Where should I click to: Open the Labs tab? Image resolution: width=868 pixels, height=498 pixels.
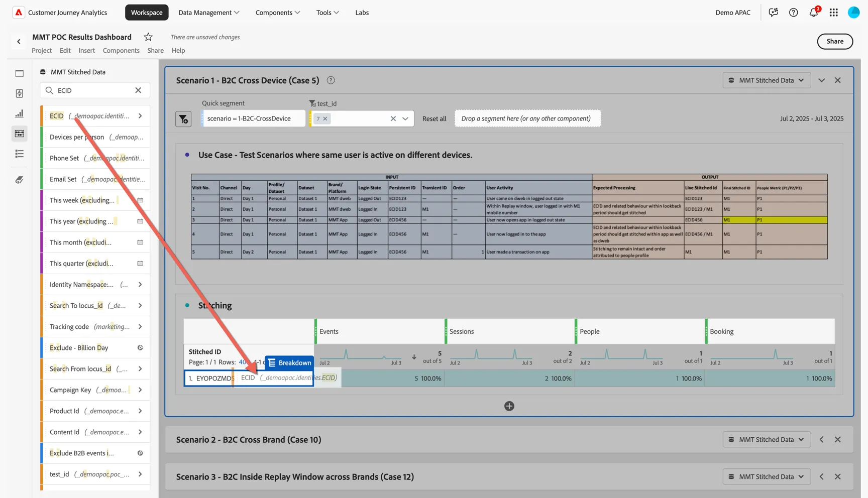pyautogui.click(x=362, y=13)
